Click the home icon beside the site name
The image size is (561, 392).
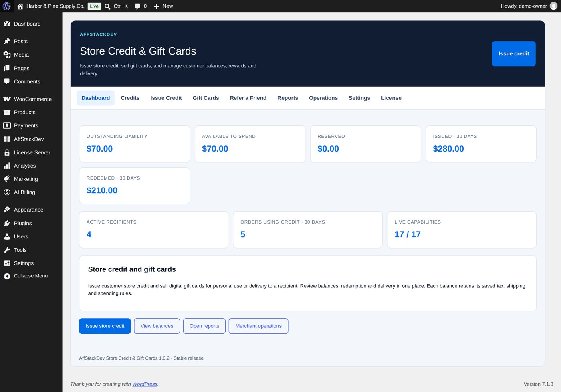pos(20,6)
